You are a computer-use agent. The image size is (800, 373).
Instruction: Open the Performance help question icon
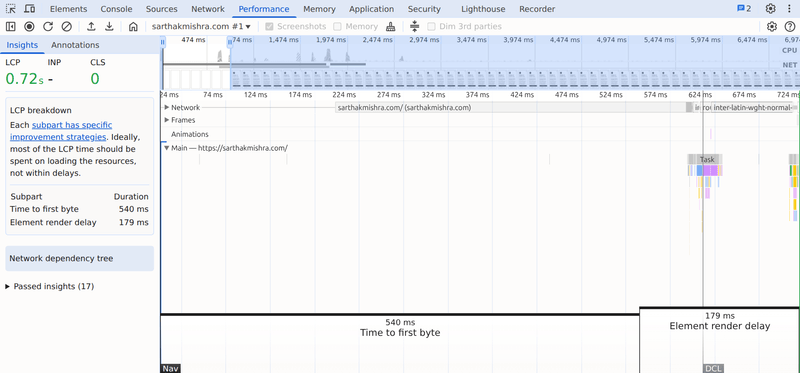[790, 27]
